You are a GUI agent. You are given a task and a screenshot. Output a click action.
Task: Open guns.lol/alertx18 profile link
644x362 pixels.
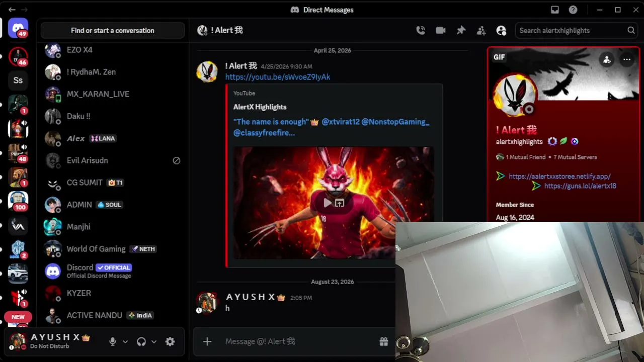[x=580, y=186]
